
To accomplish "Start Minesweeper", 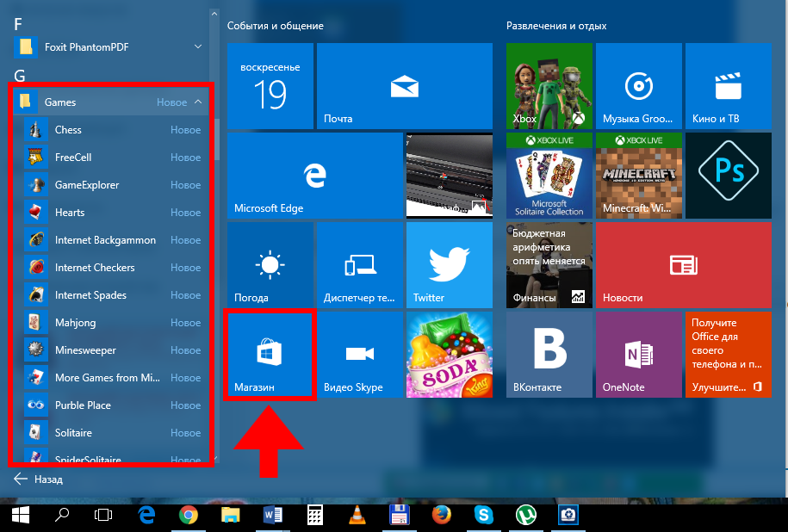I will 111,350.
